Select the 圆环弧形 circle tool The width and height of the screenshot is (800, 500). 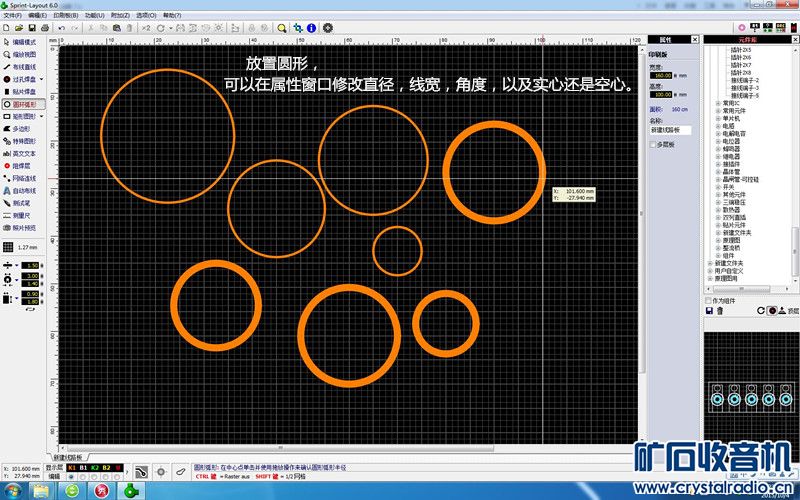pyautogui.click(x=22, y=104)
